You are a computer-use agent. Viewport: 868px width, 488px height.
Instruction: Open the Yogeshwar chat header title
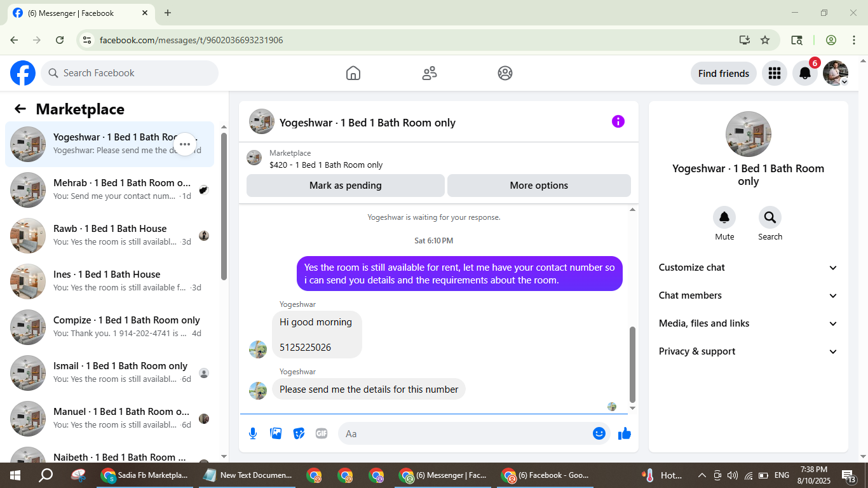tap(367, 123)
